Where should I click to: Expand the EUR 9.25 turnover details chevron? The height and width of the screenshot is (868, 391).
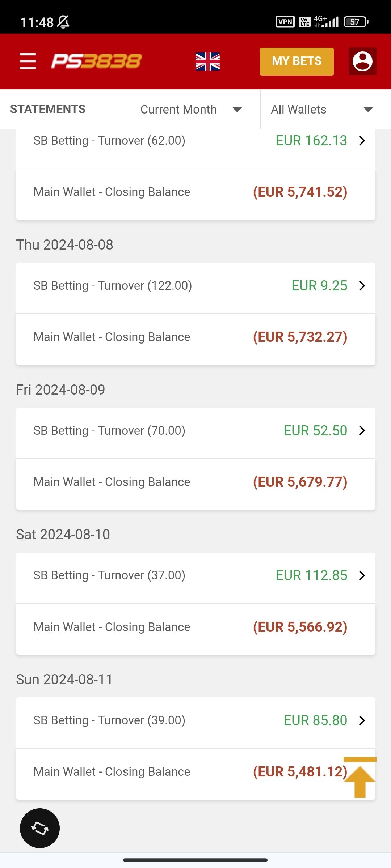click(x=362, y=286)
